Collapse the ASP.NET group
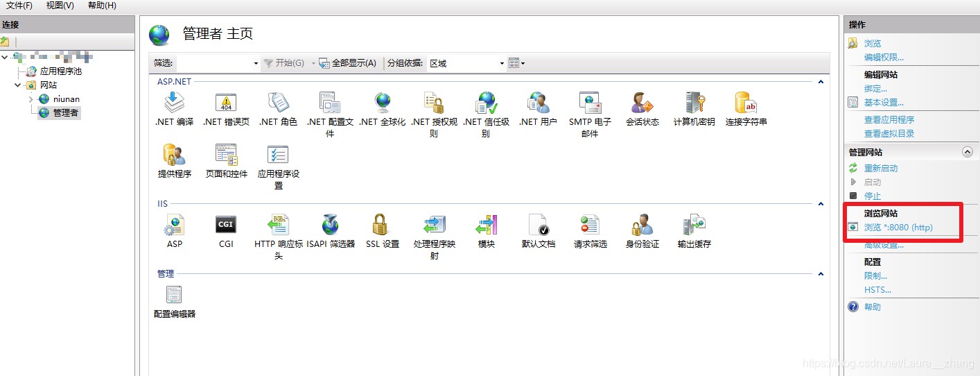 coord(821,82)
